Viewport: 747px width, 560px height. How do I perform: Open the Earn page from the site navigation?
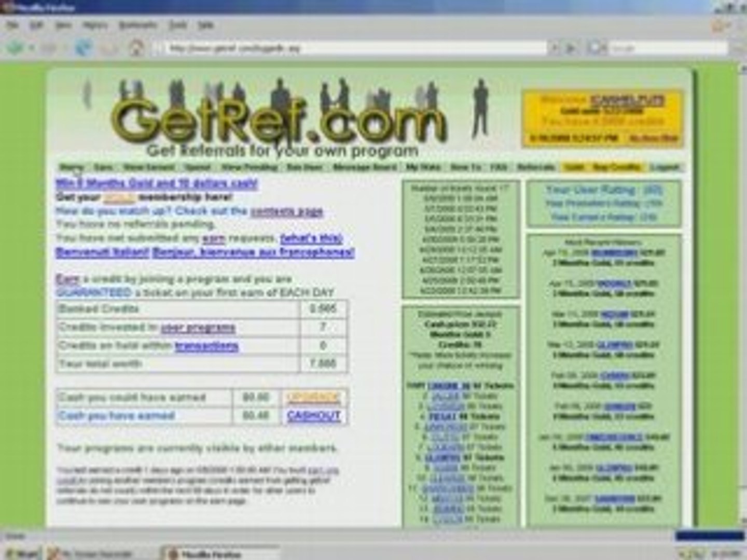point(103,167)
